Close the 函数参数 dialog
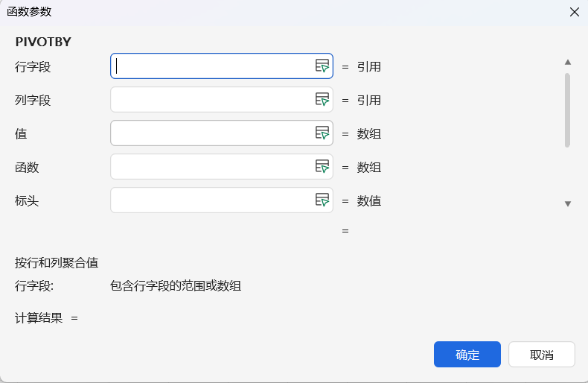 [x=574, y=12]
